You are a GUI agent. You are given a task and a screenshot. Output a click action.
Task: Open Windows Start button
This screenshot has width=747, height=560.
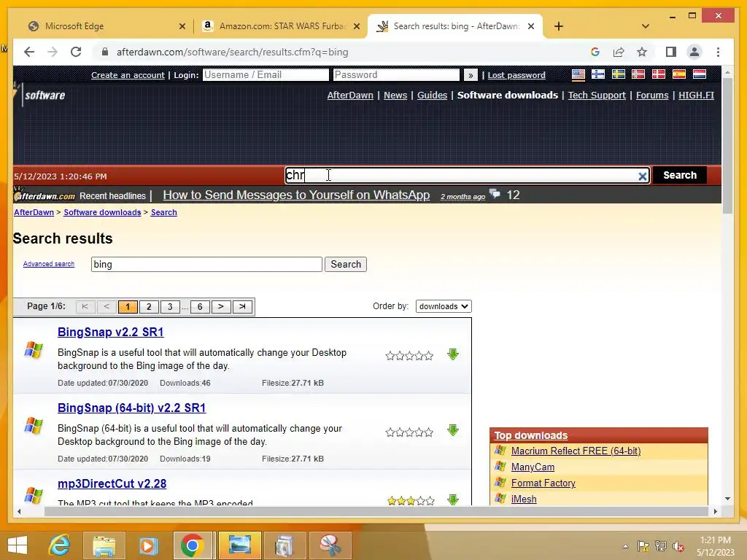18,545
